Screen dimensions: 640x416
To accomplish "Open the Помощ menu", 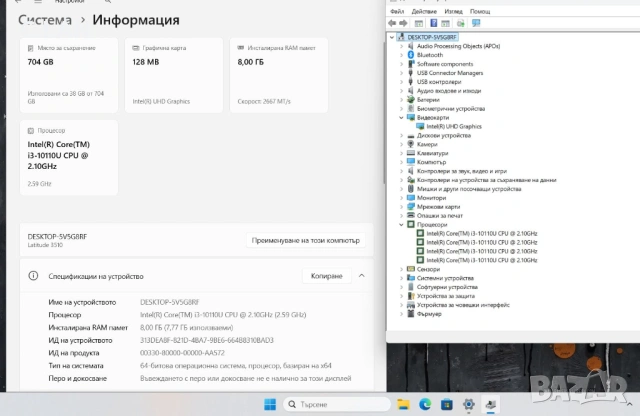I will coord(480,11).
